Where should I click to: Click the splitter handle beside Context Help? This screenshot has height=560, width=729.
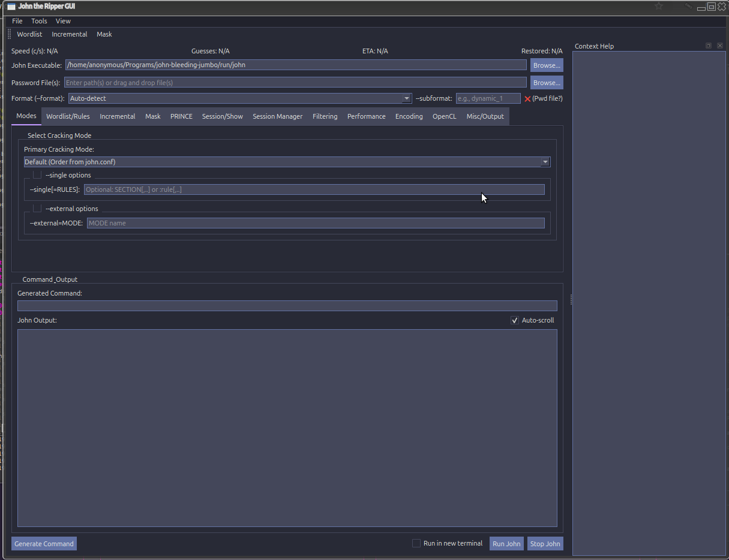pyautogui.click(x=571, y=300)
